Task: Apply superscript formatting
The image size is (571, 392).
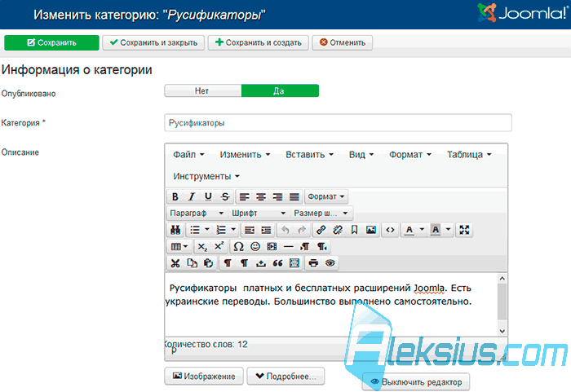Action: (x=219, y=247)
